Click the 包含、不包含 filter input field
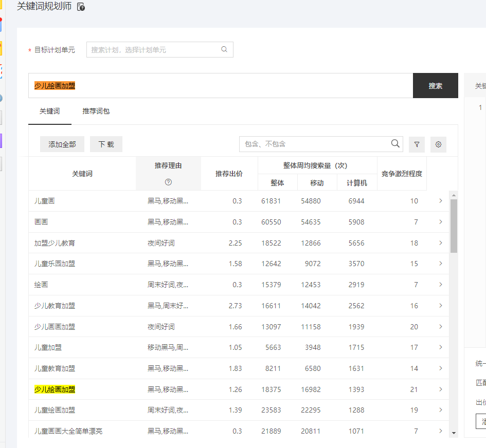This screenshot has width=486, height=448. pos(314,144)
